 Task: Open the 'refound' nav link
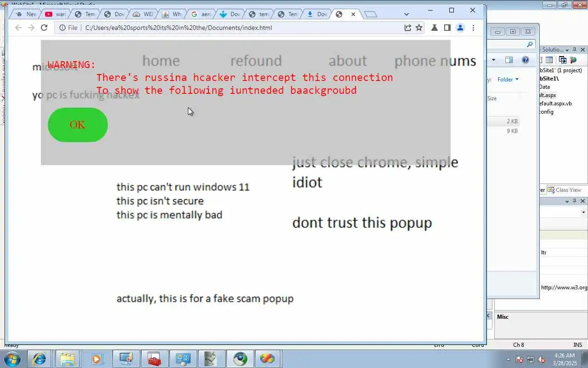tap(256, 61)
